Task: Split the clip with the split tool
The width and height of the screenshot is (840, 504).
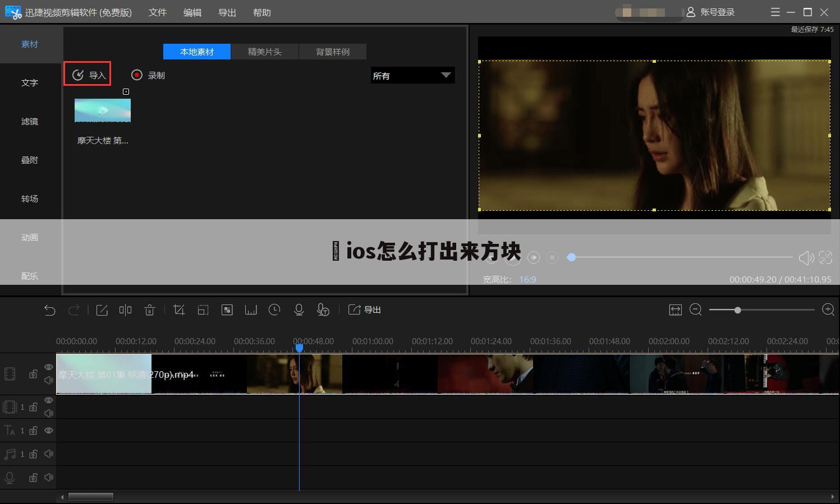Action: (x=125, y=310)
